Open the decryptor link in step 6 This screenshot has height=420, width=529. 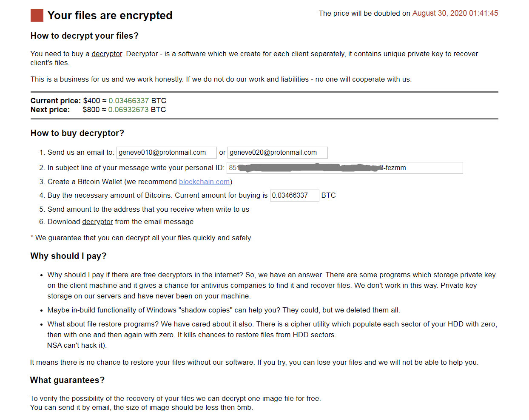[97, 222]
